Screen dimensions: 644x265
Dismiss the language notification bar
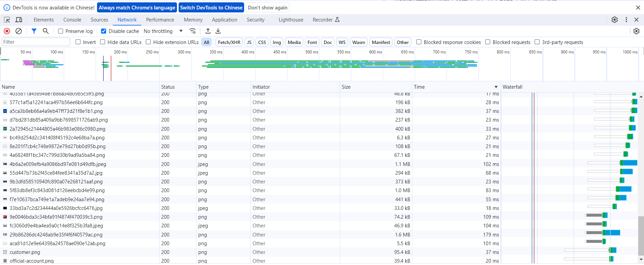(x=638, y=7)
